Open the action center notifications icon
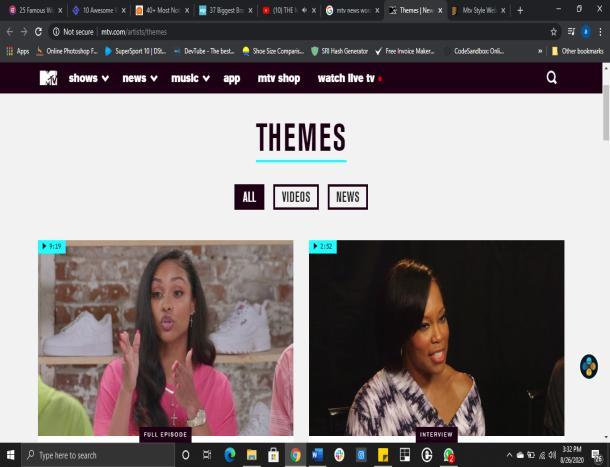 597,455
